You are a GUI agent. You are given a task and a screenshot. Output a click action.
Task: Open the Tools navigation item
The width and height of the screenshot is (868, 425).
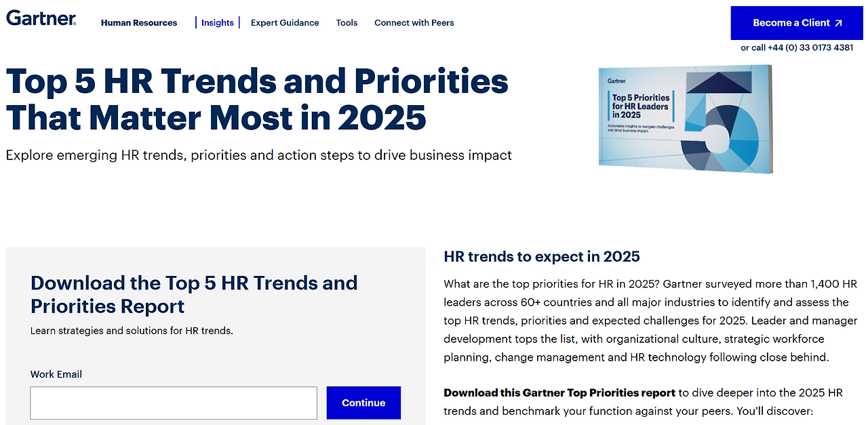[x=347, y=23]
